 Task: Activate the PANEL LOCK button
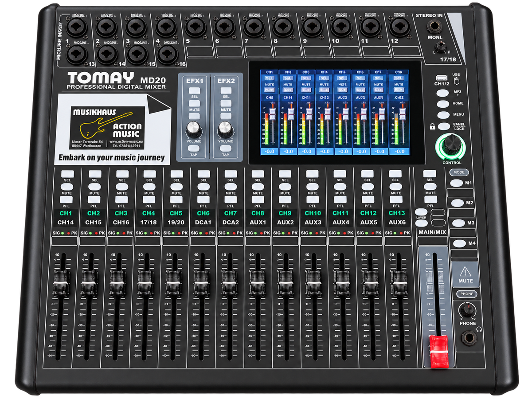coord(444,127)
